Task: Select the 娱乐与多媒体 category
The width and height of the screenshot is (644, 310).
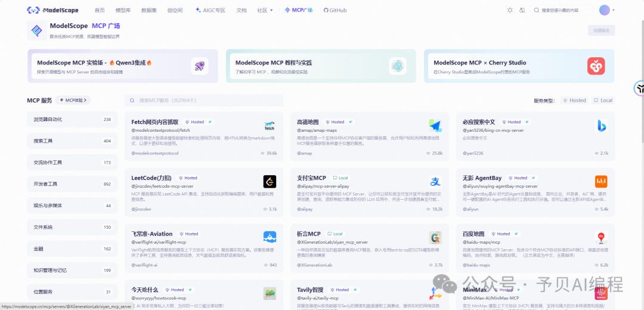Action: pyautogui.click(x=72, y=206)
